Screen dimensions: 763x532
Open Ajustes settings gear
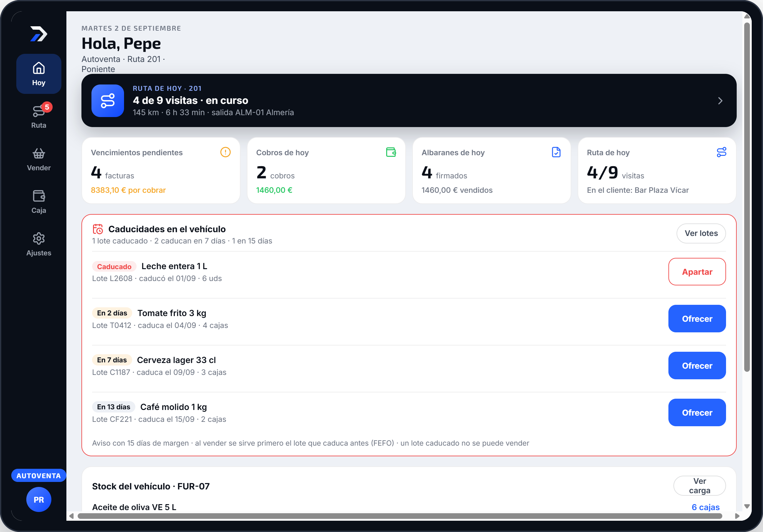[39, 244]
